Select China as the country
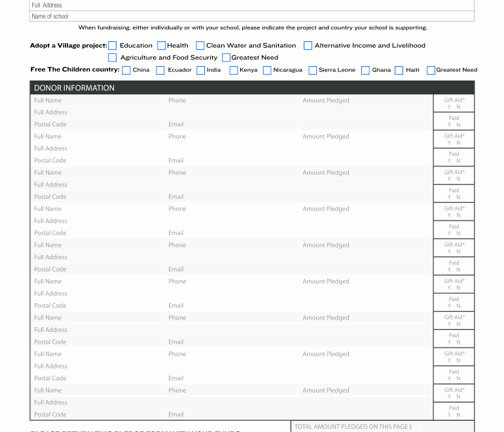 [126, 71]
